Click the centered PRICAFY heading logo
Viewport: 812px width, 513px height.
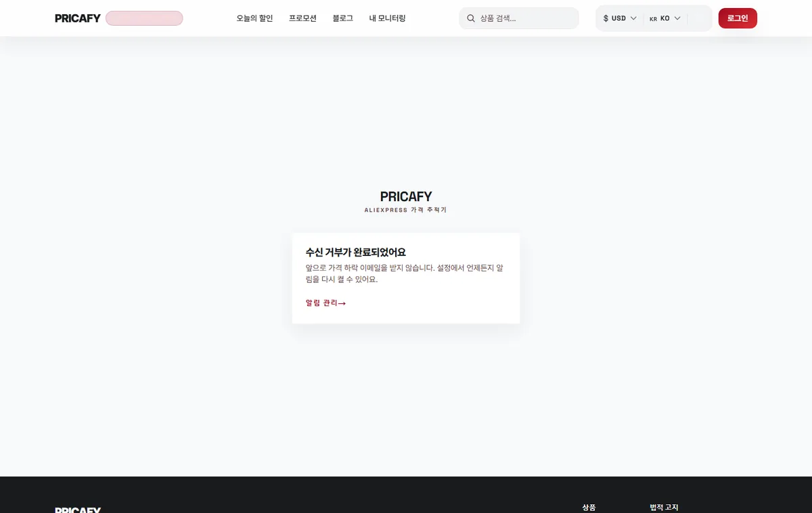click(x=406, y=196)
